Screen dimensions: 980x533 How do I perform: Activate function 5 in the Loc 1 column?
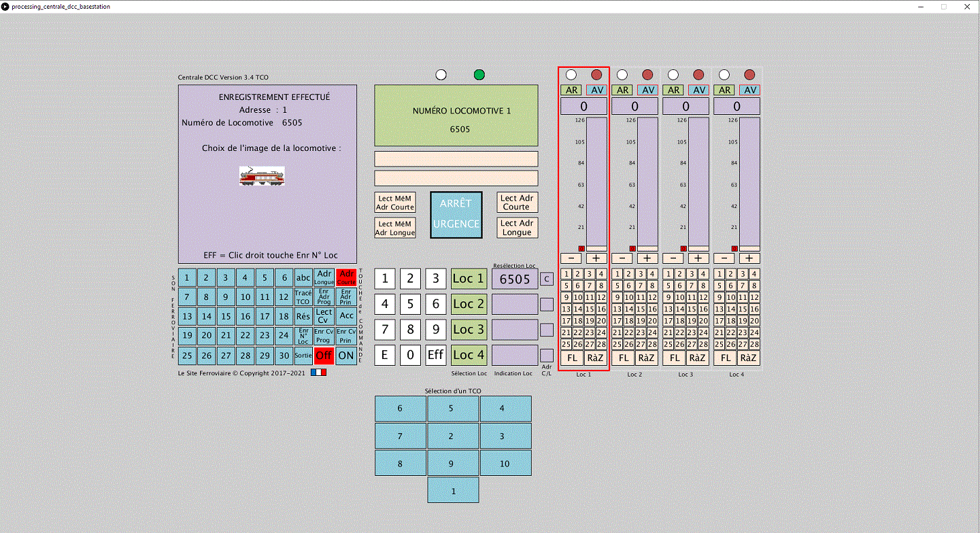tap(567, 286)
